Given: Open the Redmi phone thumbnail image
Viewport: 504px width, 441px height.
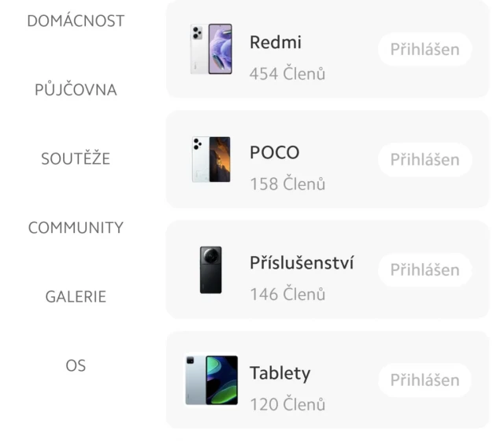Looking at the screenshot, I should [211, 49].
